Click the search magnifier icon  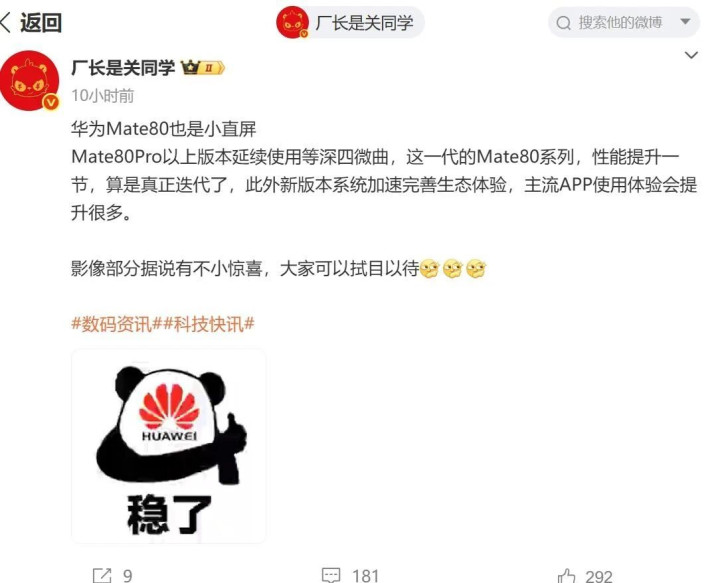point(563,22)
